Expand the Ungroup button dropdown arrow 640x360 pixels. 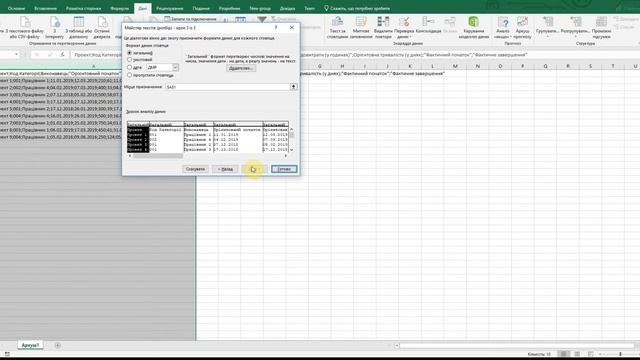pyautogui.click(x=576, y=36)
